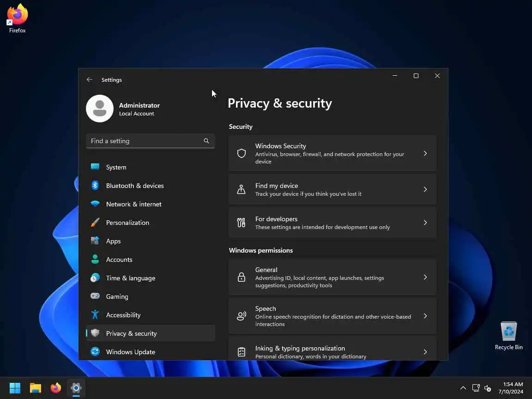Open File Explorer from the taskbar

tap(35, 388)
